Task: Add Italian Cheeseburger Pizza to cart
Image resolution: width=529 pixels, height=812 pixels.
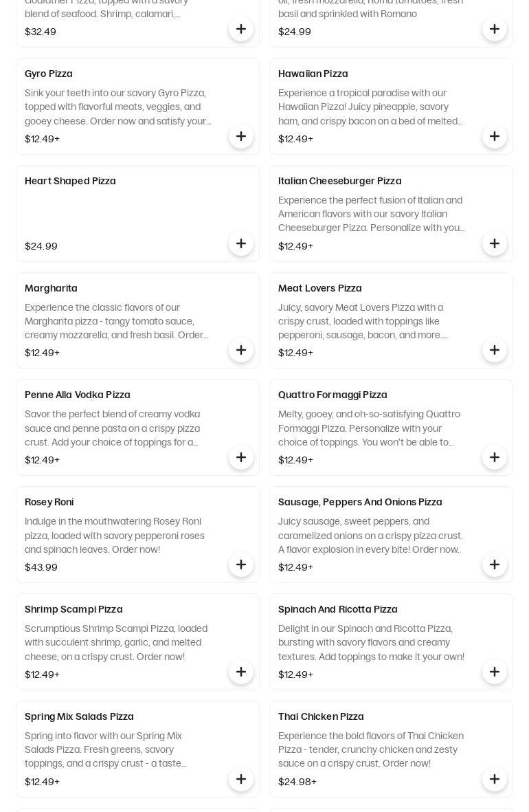Action: point(495,243)
